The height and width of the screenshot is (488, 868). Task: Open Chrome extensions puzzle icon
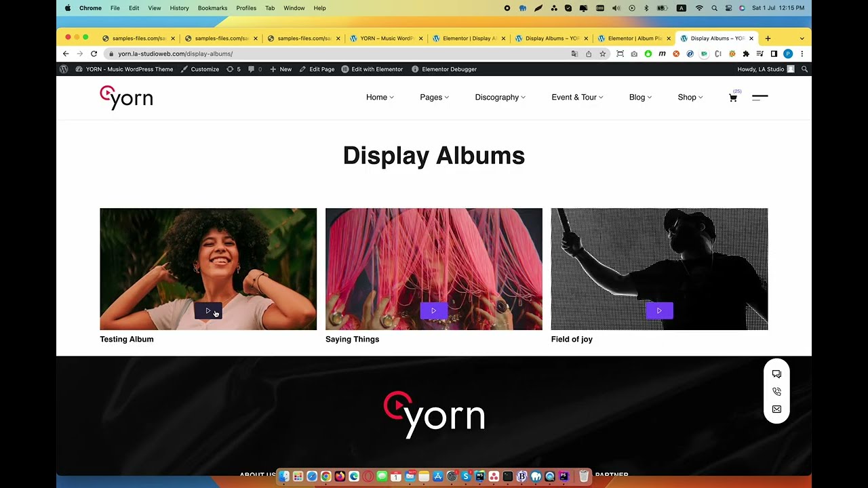[x=746, y=54]
